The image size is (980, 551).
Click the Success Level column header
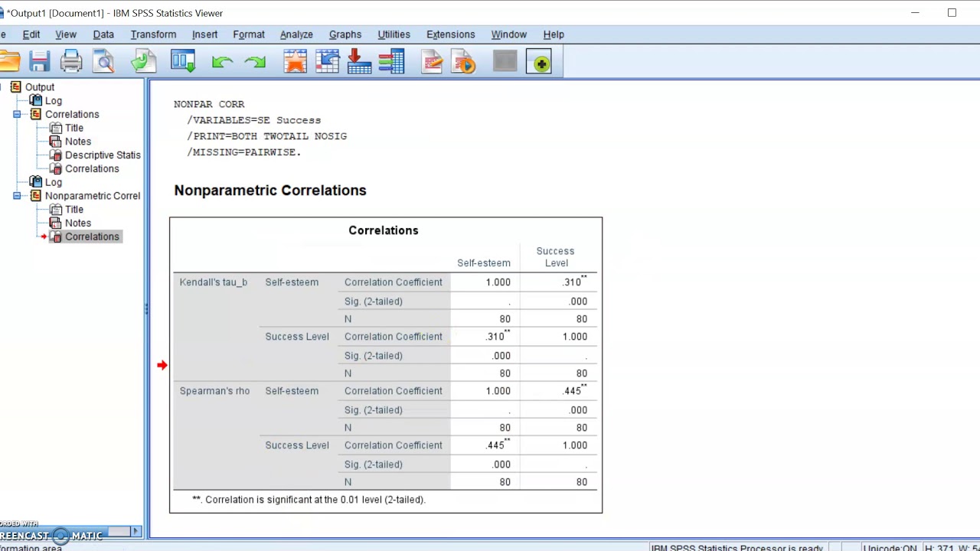pos(556,257)
